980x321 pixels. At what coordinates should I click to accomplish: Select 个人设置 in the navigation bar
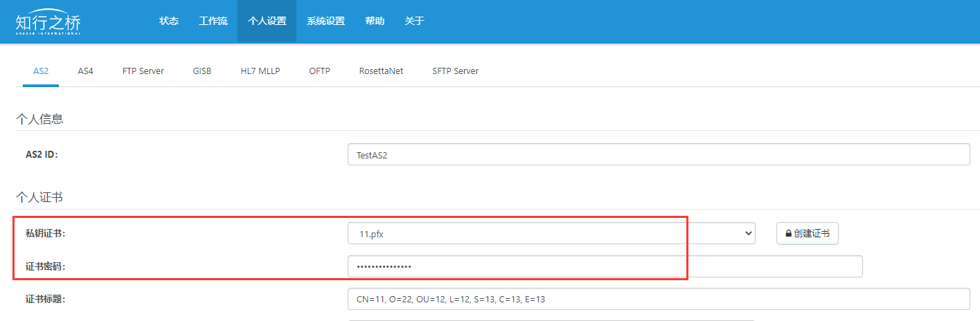point(267,21)
